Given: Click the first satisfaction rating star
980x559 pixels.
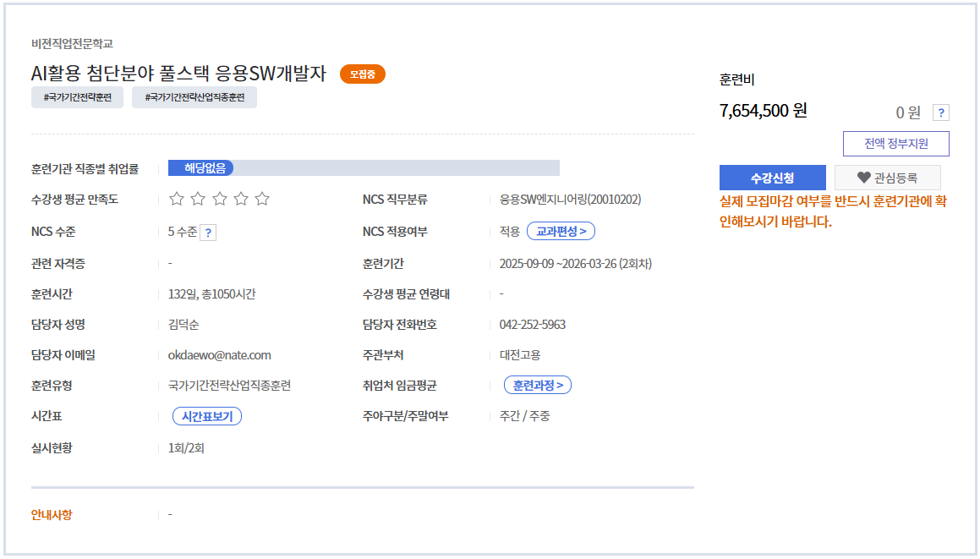Looking at the screenshot, I should coord(177,199).
